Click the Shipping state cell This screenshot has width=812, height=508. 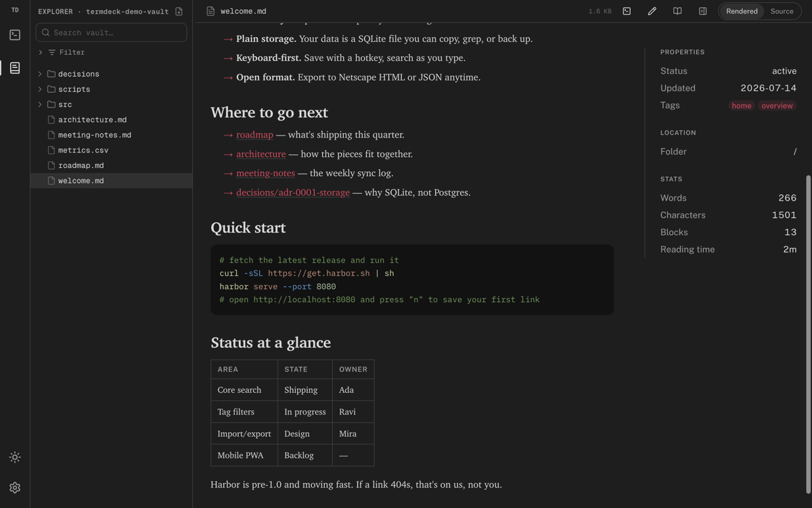pyautogui.click(x=305, y=390)
